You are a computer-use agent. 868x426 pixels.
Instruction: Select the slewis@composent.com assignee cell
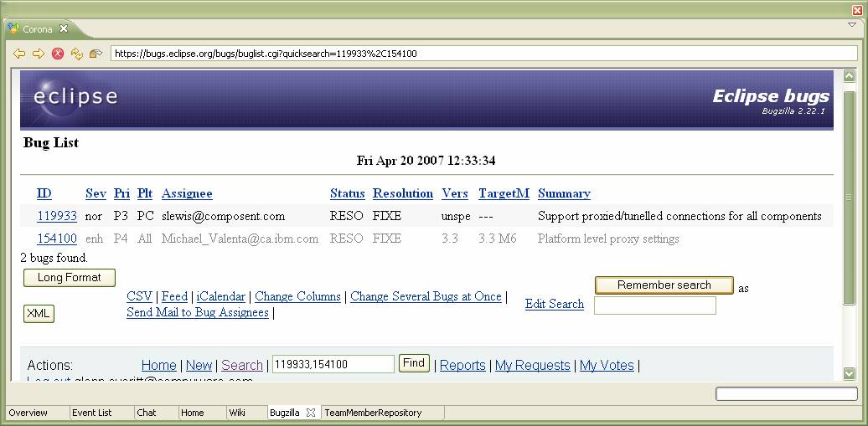(x=223, y=216)
